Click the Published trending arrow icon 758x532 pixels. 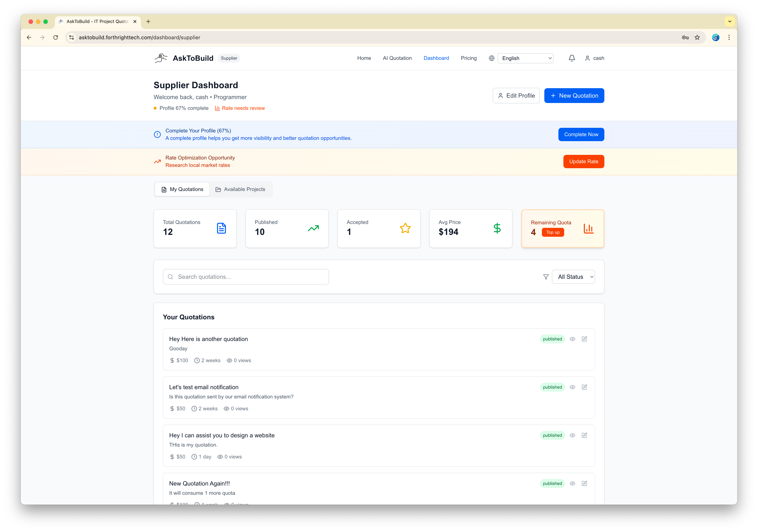coord(313,228)
